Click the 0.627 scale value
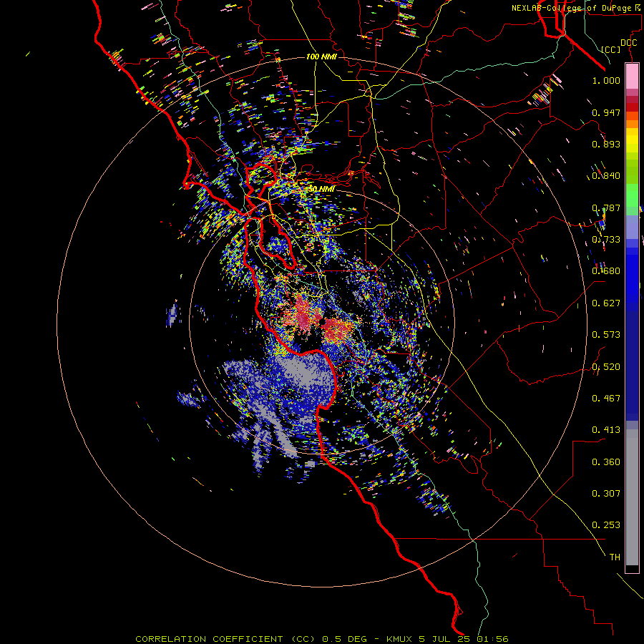 pyautogui.click(x=606, y=303)
